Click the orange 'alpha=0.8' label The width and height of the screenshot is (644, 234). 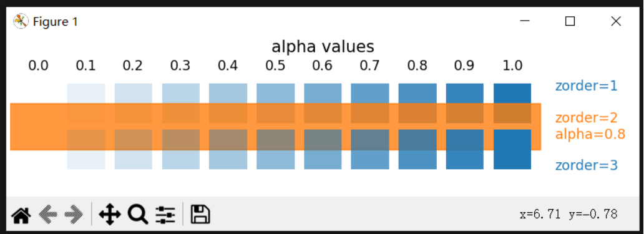point(590,134)
